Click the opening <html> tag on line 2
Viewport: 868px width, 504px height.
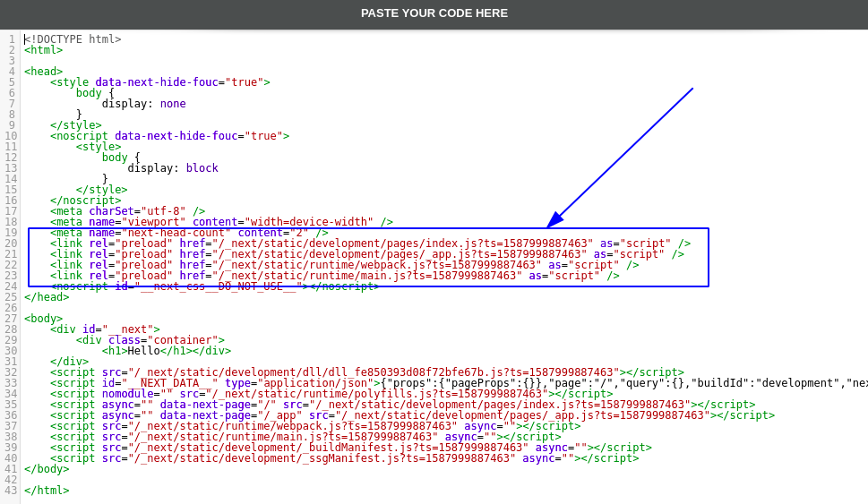(x=43, y=50)
